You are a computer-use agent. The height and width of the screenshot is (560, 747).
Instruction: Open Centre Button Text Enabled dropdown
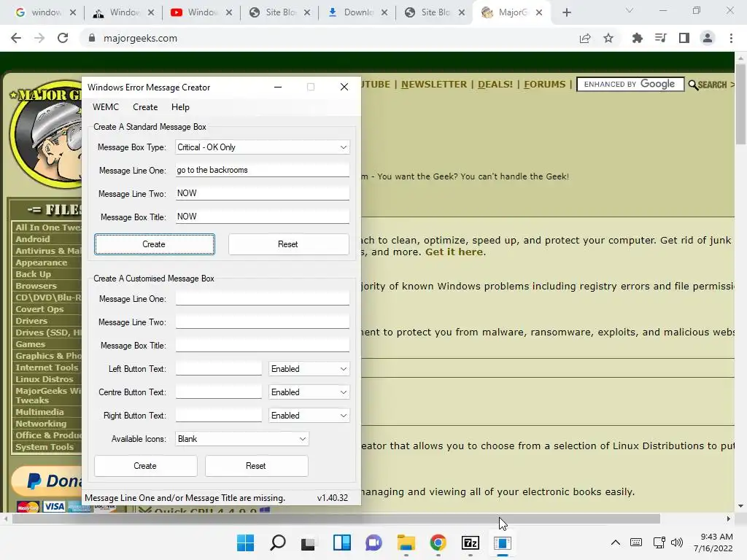[x=309, y=392]
